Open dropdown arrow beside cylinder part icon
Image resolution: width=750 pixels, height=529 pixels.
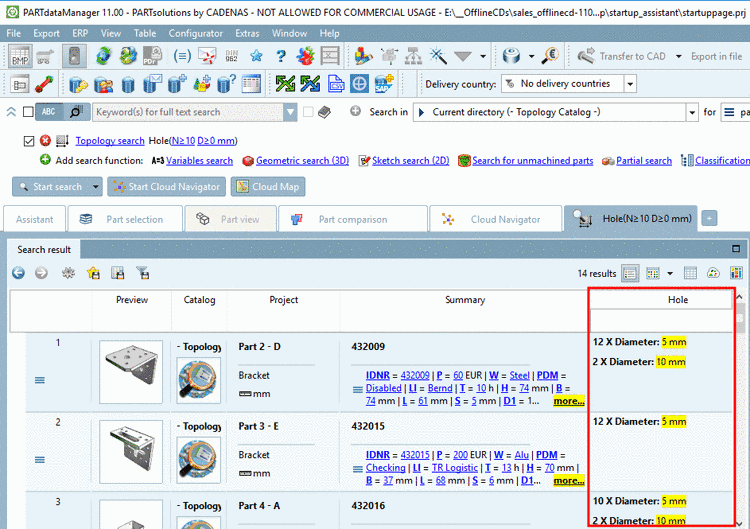point(531,56)
